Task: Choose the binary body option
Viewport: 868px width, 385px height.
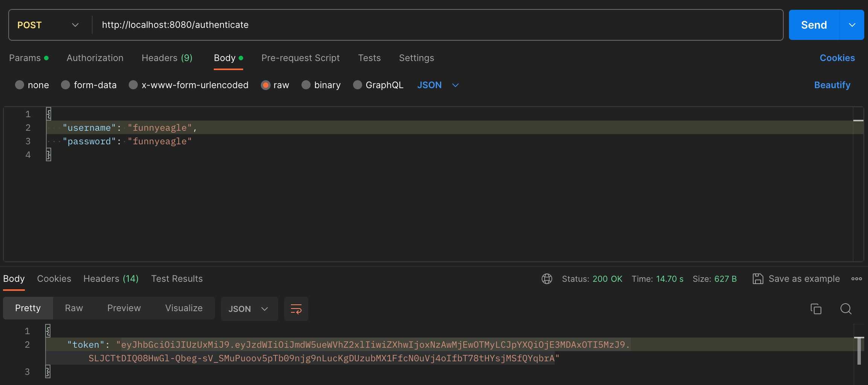Action: click(306, 85)
